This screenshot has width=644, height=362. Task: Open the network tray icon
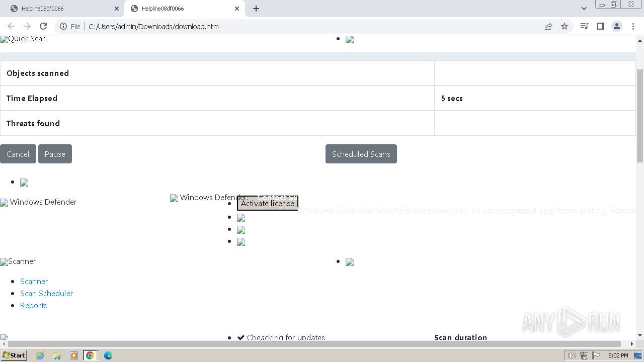click(x=584, y=355)
